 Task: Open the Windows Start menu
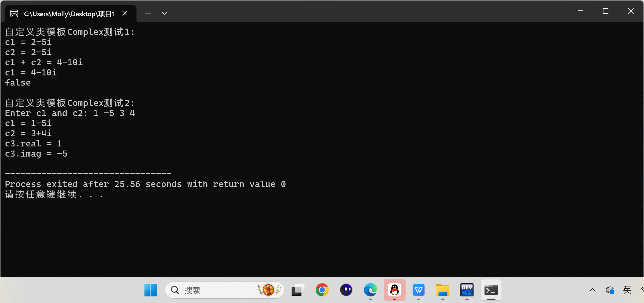(151, 290)
